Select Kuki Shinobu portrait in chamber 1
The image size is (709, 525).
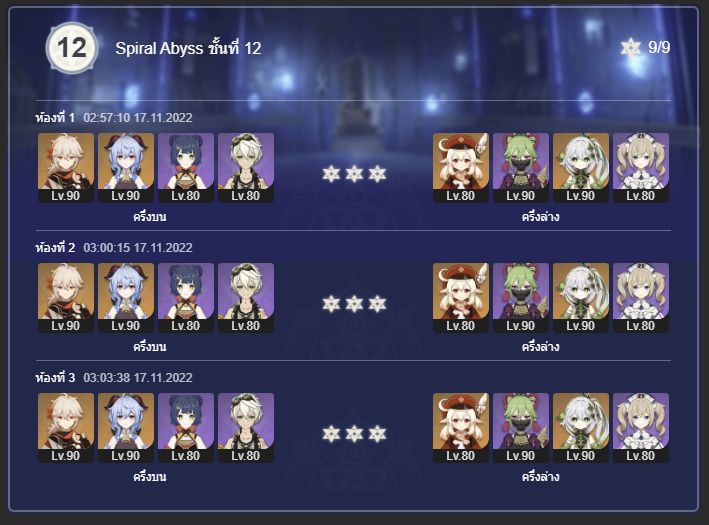[521, 167]
